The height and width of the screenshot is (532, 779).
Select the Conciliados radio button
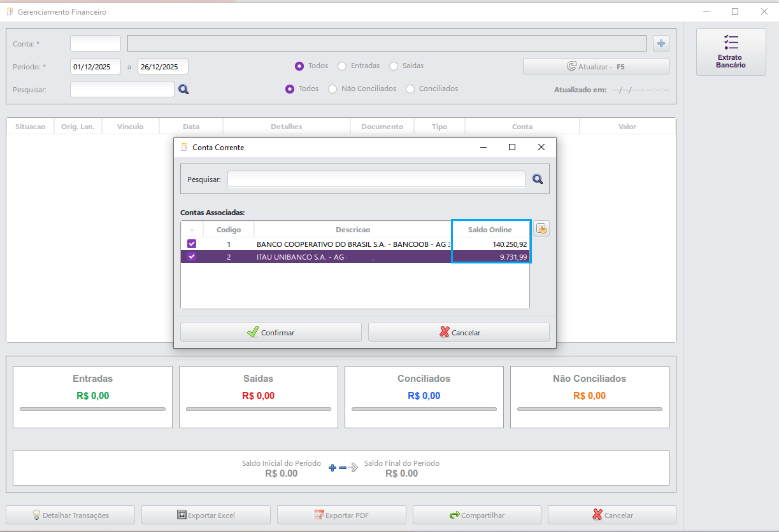click(x=410, y=89)
